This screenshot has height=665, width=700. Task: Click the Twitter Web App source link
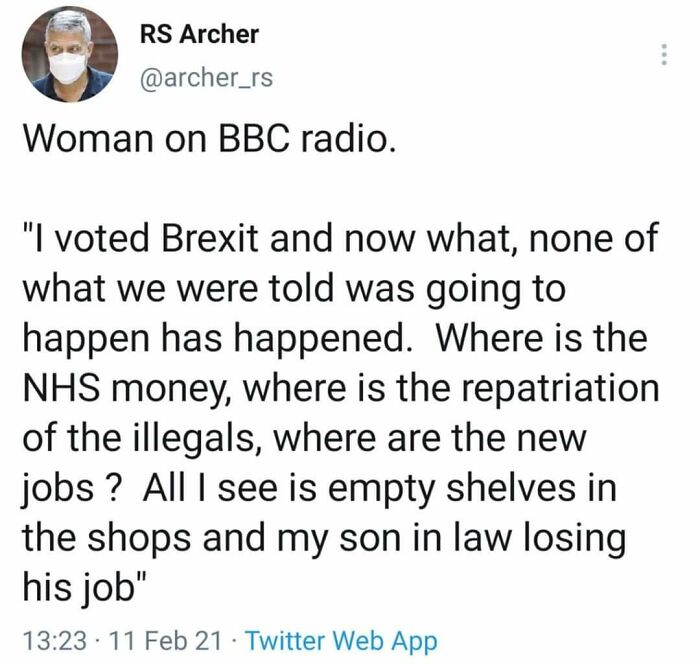pos(342,640)
